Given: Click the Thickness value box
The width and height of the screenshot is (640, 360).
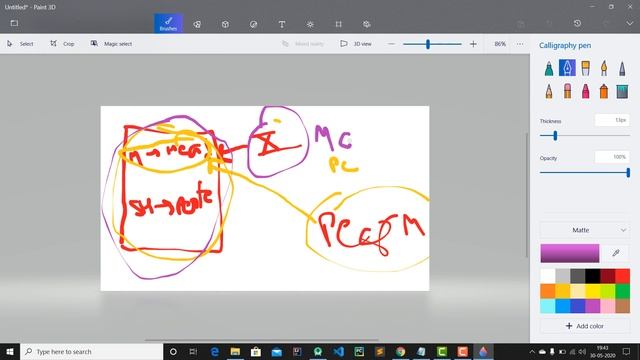Looking at the screenshot, I should point(612,120).
